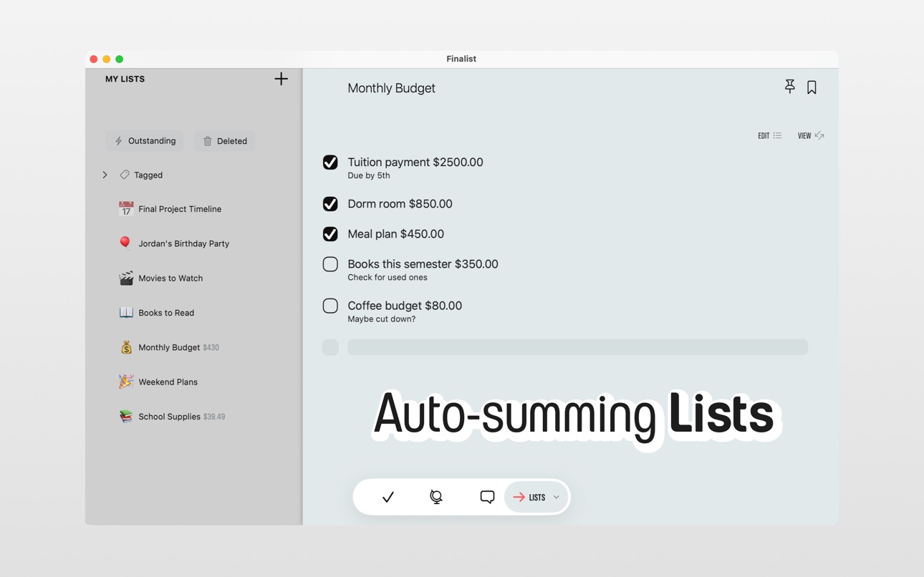Screen dimensions: 924x577
Task: Click the Meal plan $450.00 text
Action: click(x=395, y=234)
